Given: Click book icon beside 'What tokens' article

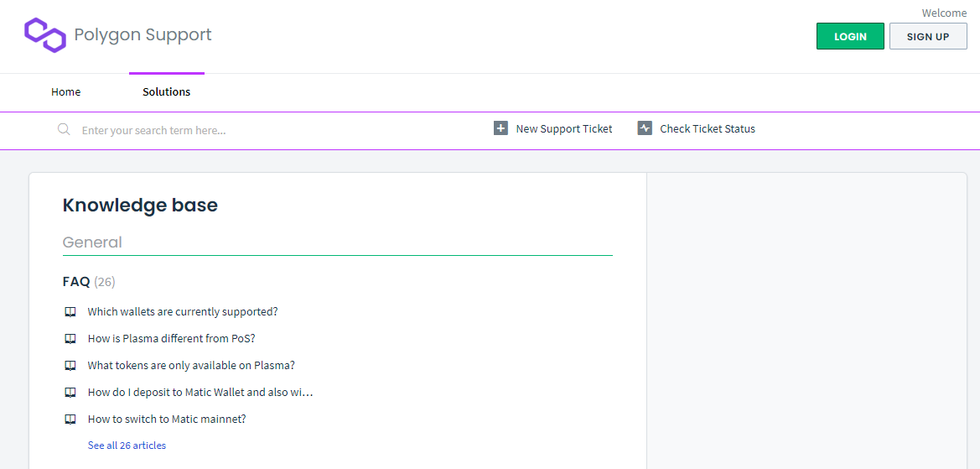Looking at the screenshot, I should [x=70, y=366].
